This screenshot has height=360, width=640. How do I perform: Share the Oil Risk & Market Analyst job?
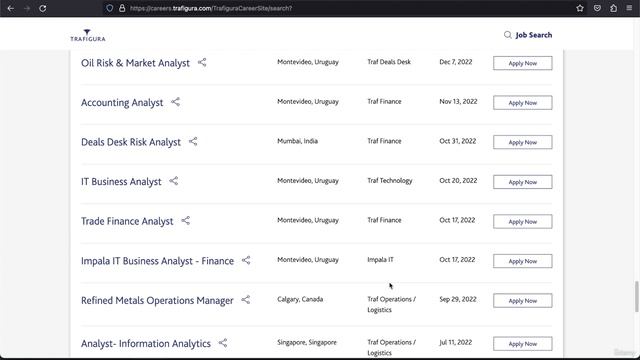coord(202,62)
